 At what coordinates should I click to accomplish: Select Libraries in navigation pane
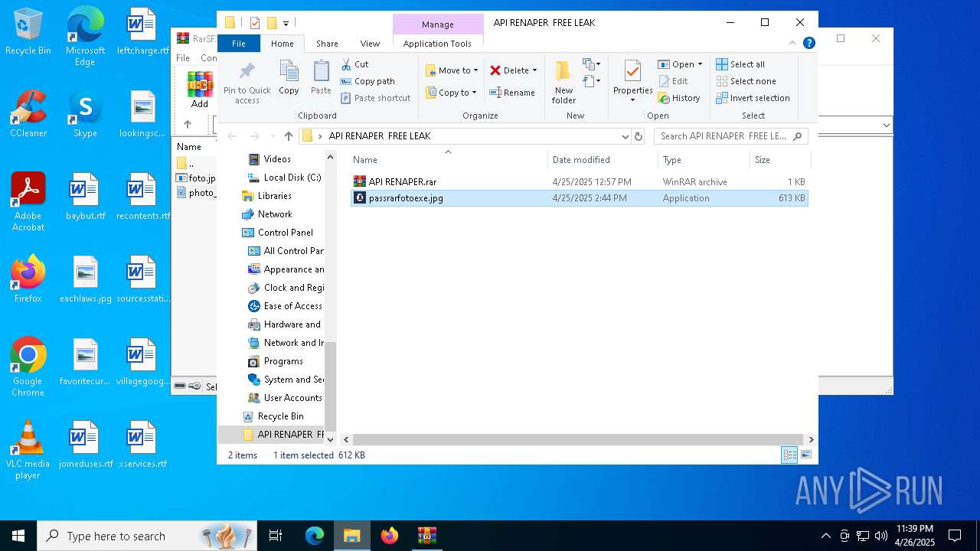pyautogui.click(x=267, y=196)
